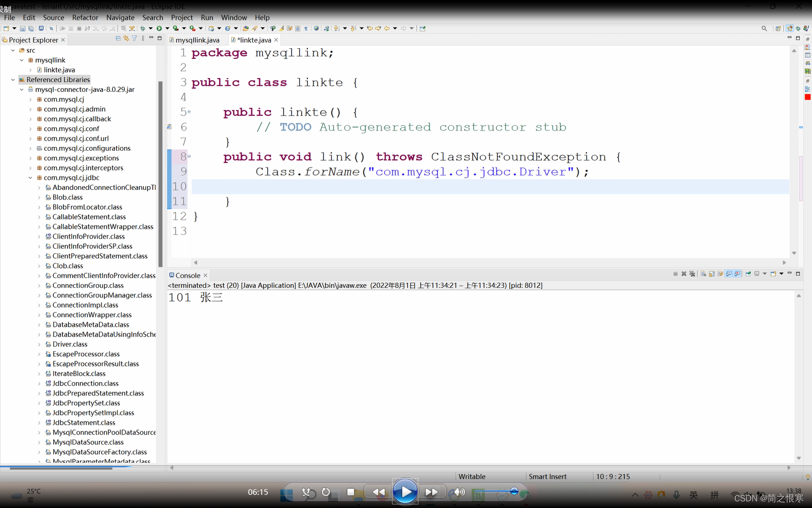The height and width of the screenshot is (508, 812).
Task: Click the media player repeat icon
Action: 326,492
